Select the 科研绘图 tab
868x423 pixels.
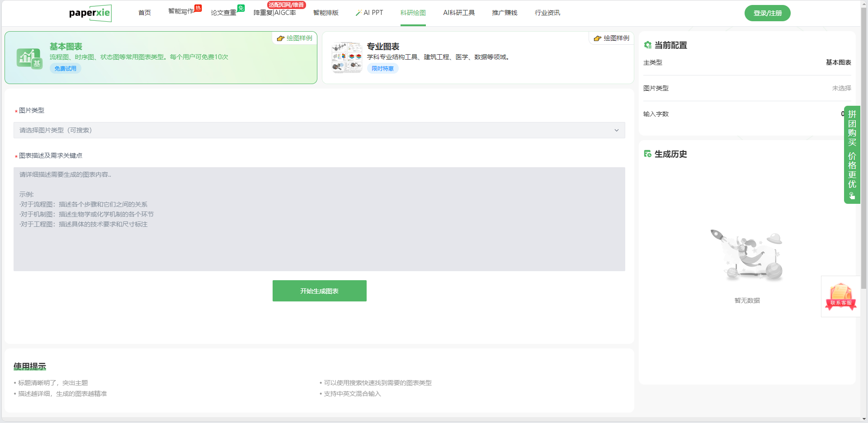tap(413, 13)
